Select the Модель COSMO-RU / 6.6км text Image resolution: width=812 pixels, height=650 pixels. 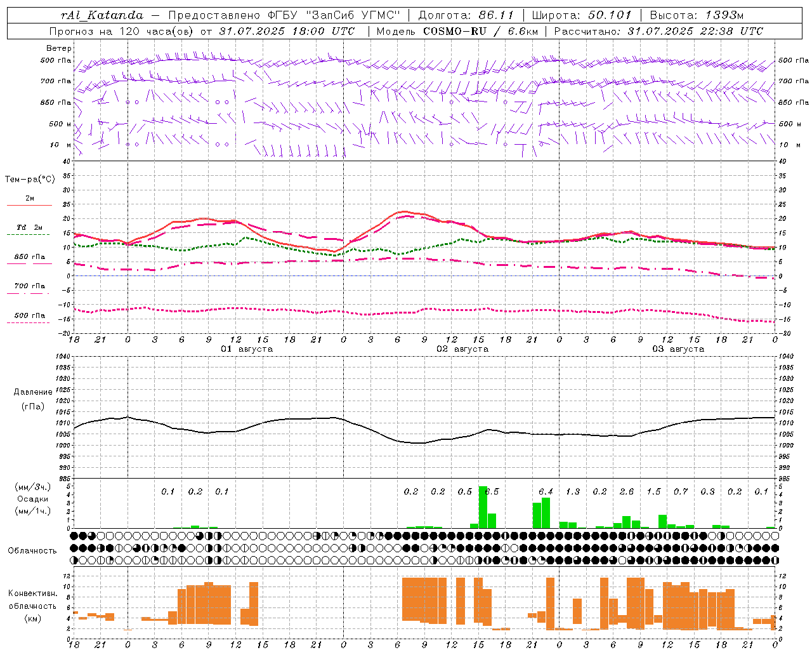pos(455,31)
